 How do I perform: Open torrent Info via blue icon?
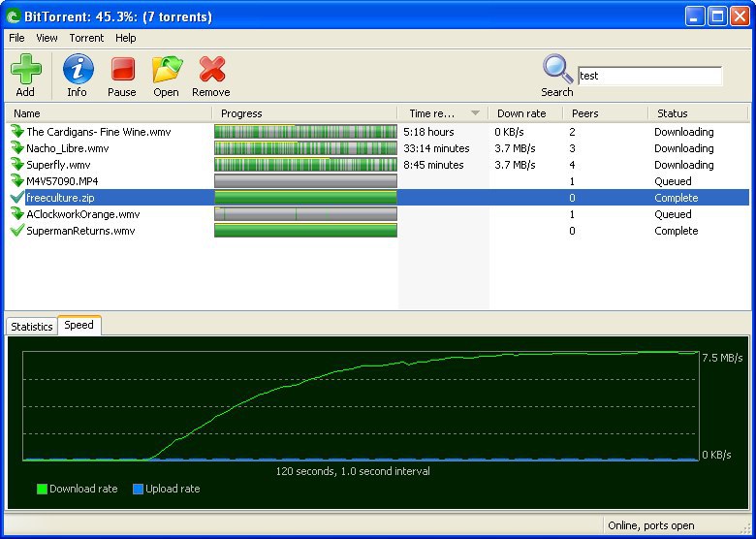click(79, 69)
